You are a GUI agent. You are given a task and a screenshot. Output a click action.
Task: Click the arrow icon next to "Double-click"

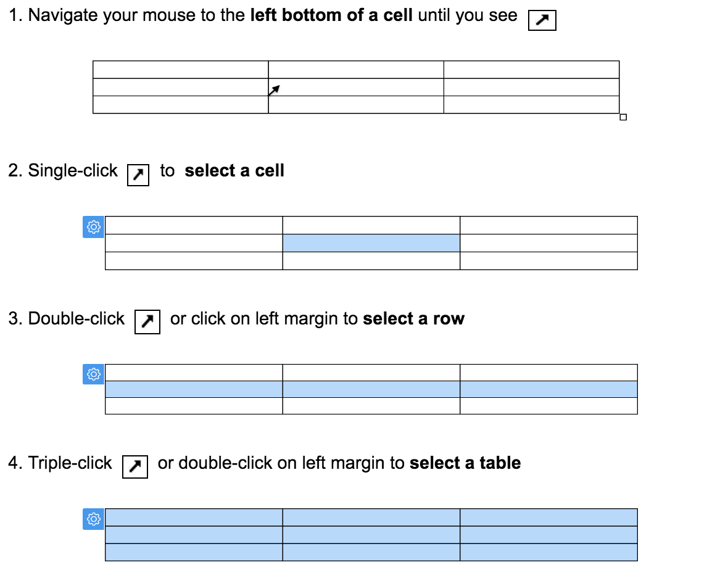tap(147, 321)
